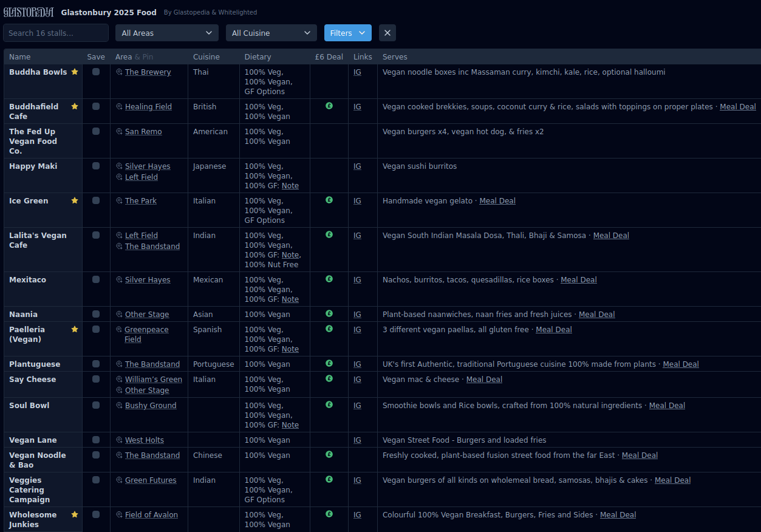Sort by the Cuisine column header
Viewport: 761px width, 532px height.
pyautogui.click(x=206, y=57)
